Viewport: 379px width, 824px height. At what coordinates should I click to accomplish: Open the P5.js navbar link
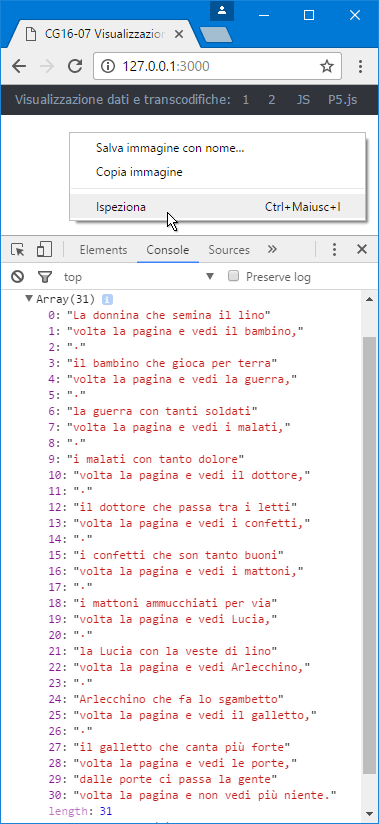343,99
